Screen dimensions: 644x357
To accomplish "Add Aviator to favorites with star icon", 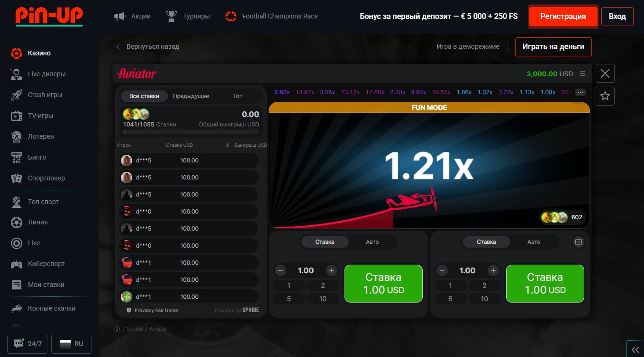I will click(x=605, y=96).
